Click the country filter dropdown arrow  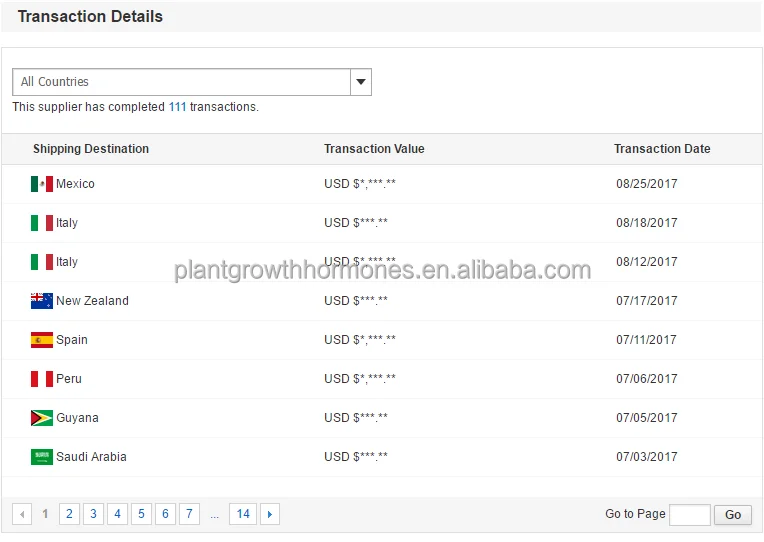pyautogui.click(x=361, y=82)
